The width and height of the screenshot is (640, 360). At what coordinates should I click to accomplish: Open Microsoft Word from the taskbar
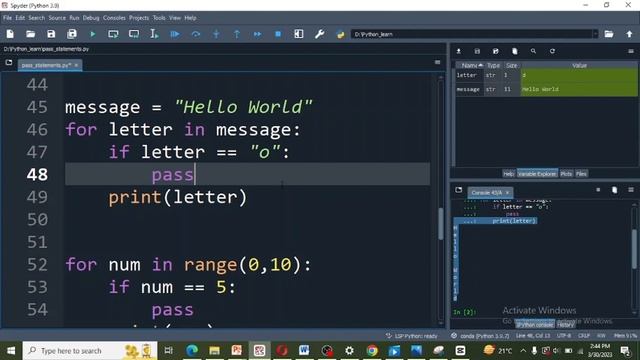[x=304, y=351]
